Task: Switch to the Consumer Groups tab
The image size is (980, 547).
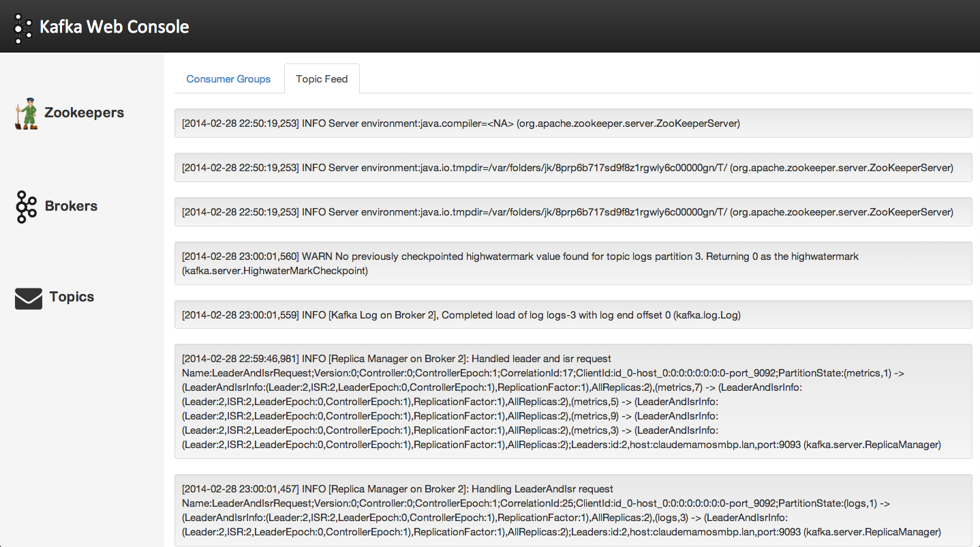Action: click(228, 79)
